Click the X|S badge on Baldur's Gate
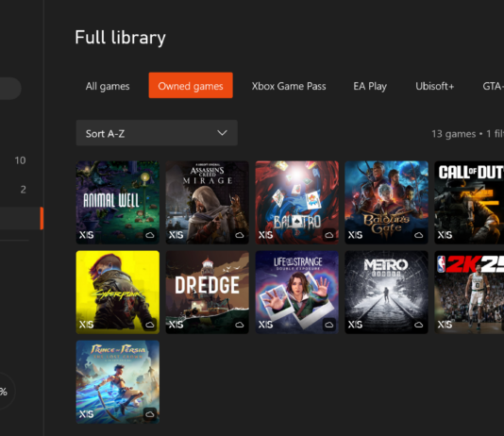The width and height of the screenshot is (504, 436). click(356, 235)
